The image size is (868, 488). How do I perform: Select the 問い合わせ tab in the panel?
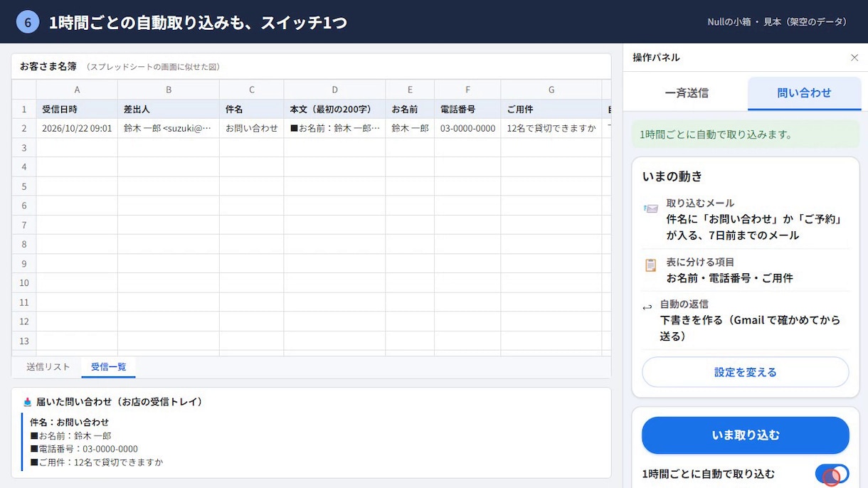804,93
